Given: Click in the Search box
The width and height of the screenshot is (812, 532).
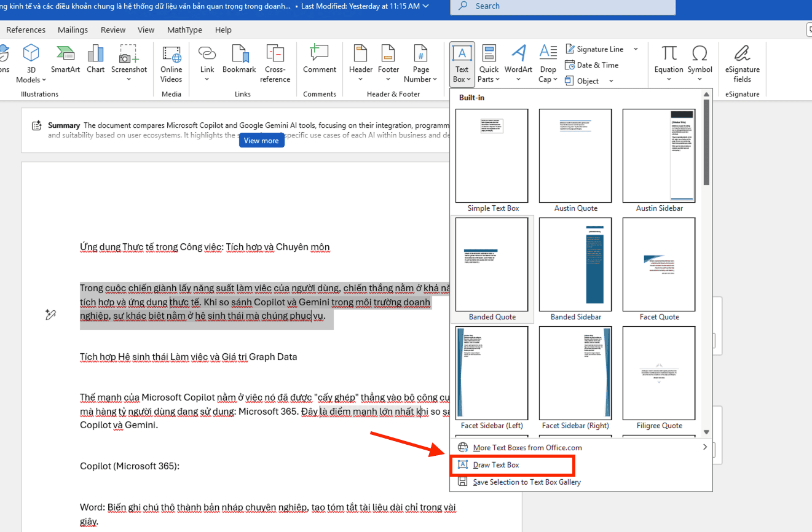Looking at the screenshot, I should click(563, 6).
